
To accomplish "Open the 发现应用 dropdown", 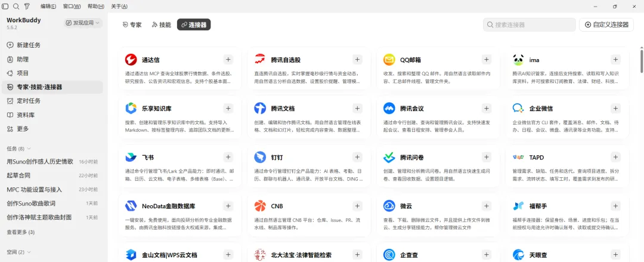I will pyautogui.click(x=83, y=23).
